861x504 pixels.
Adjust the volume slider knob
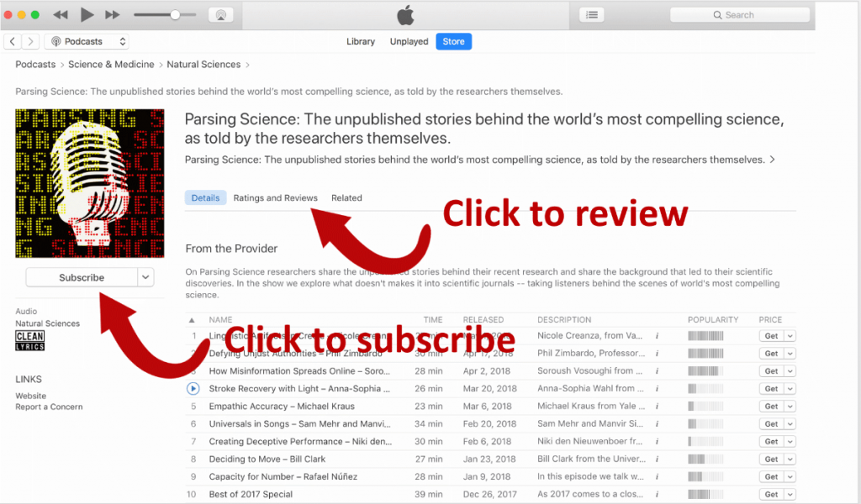pos(175,15)
